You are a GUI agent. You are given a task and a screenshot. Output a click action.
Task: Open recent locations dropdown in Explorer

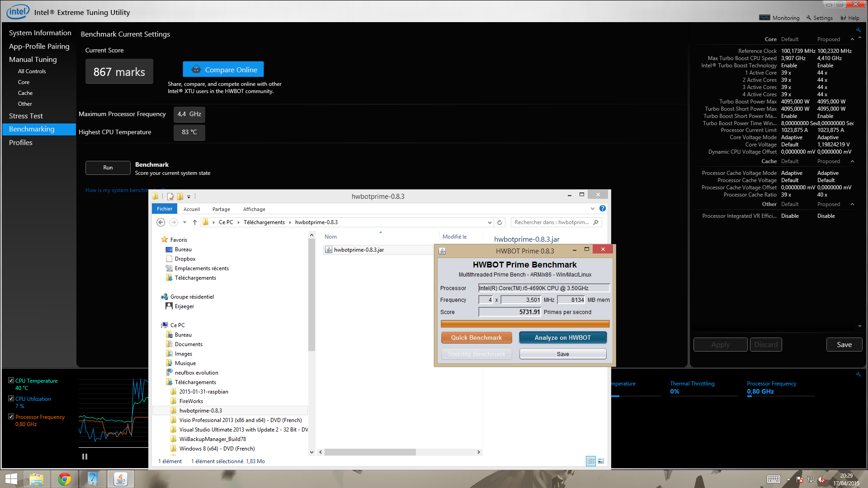pos(184,222)
